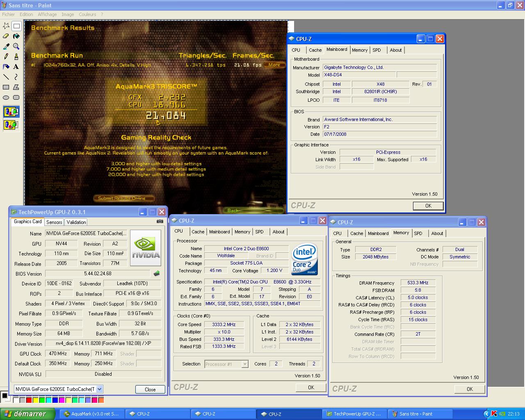Viewport: 525px width, 420px height.
Task: Open About tab in the Memory CPU-Z window
Action: tap(437, 233)
